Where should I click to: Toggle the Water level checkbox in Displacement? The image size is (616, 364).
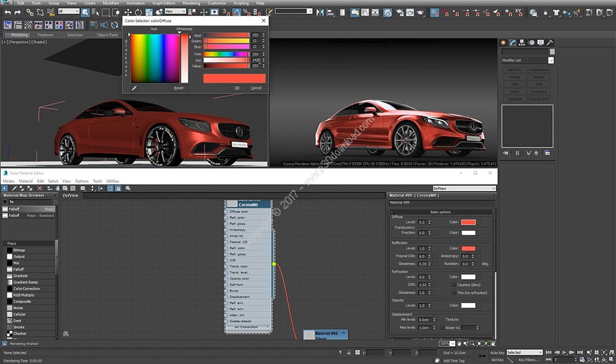(442, 328)
